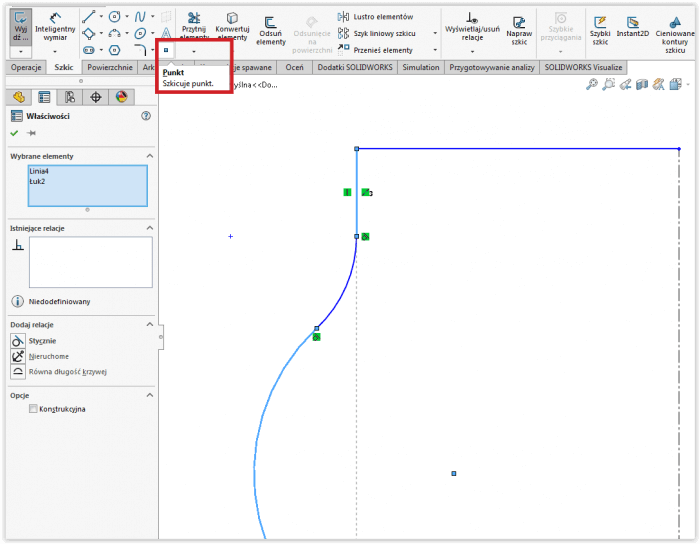Open the Circle tool dropdown arrow

click(x=127, y=17)
